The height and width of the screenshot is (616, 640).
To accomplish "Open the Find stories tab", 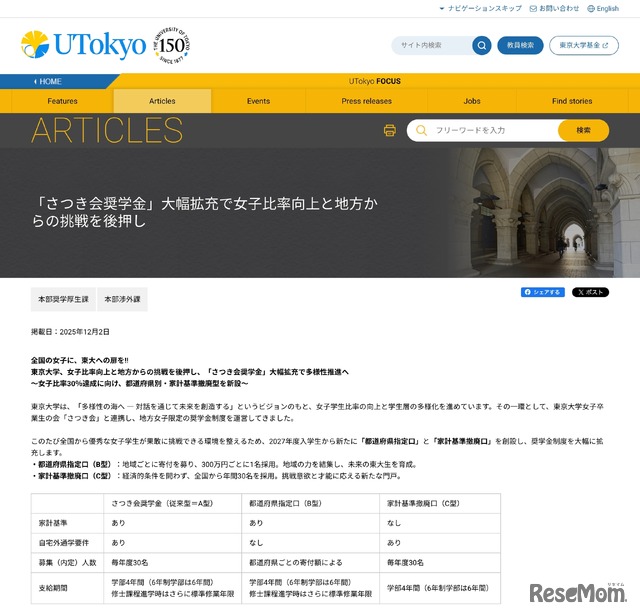I will tap(572, 101).
